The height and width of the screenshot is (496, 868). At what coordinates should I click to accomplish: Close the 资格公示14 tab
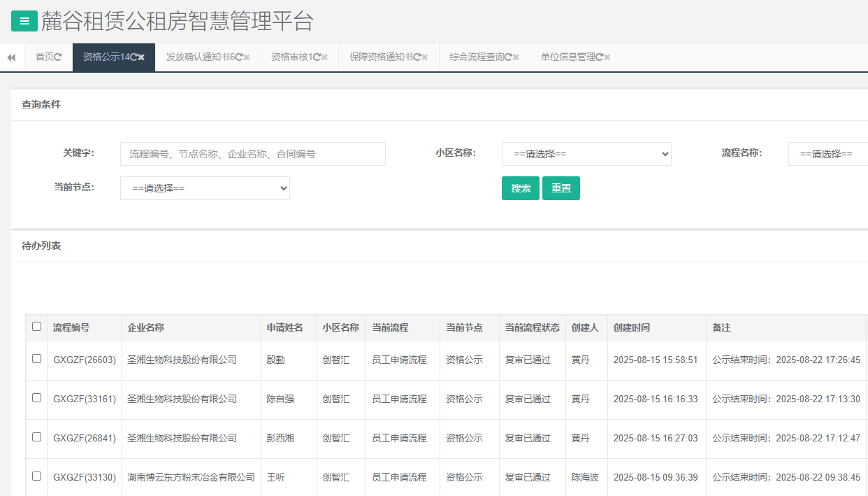click(141, 57)
